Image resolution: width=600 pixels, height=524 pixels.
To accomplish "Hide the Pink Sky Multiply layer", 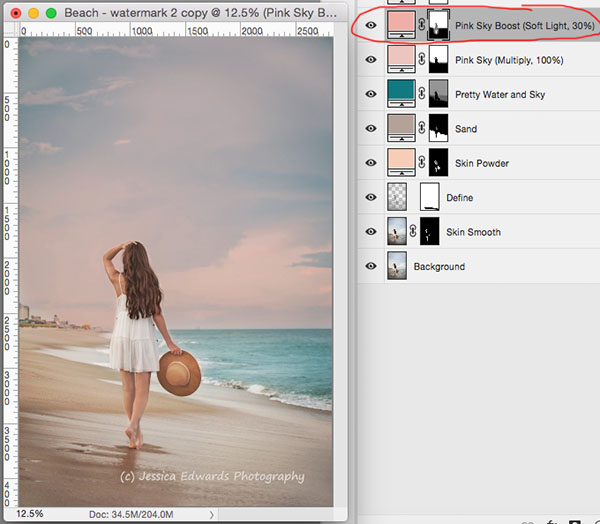I will click(370, 60).
